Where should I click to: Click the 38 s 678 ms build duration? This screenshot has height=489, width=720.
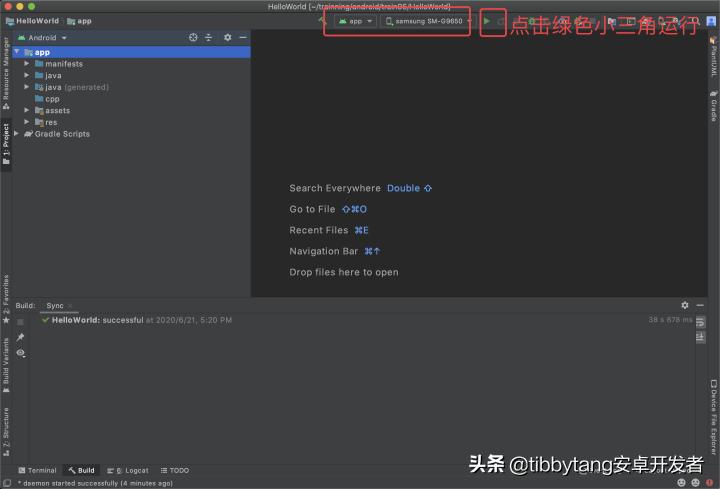pyautogui.click(x=670, y=320)
